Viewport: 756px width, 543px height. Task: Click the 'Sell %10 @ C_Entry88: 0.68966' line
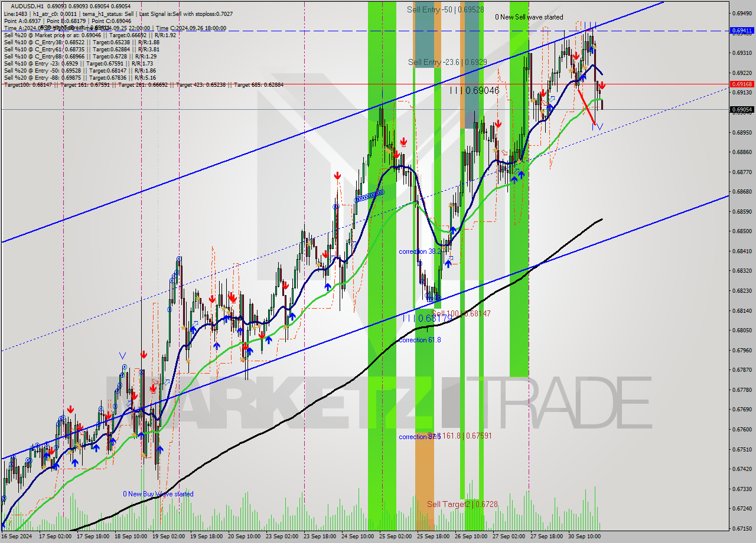click(x=80, y=56)
